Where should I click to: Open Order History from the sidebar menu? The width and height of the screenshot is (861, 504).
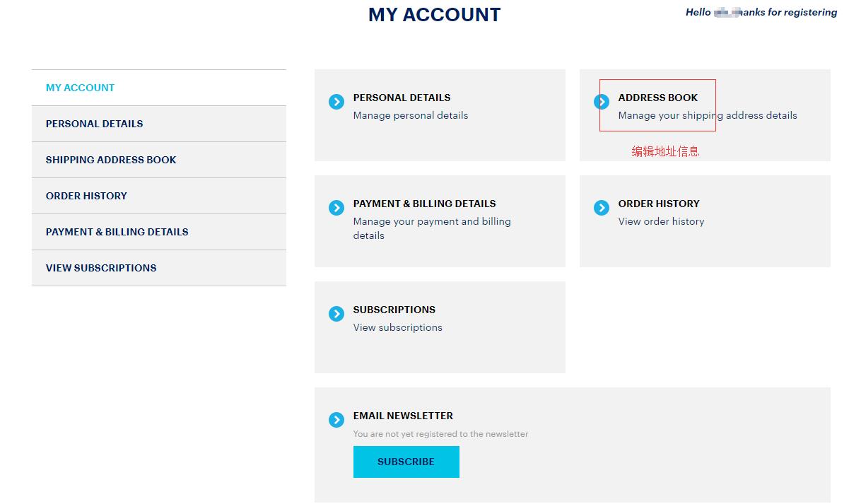86,196
